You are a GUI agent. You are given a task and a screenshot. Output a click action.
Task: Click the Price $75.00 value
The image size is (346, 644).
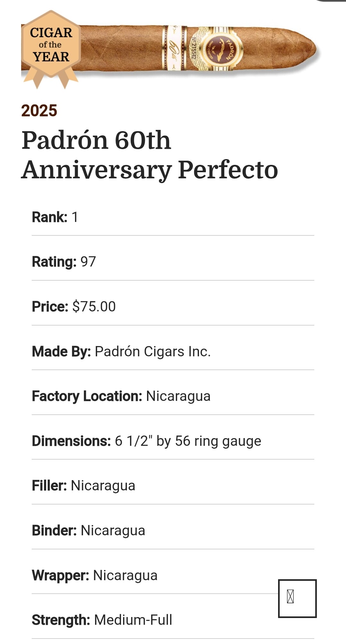(x=94, y=307)
